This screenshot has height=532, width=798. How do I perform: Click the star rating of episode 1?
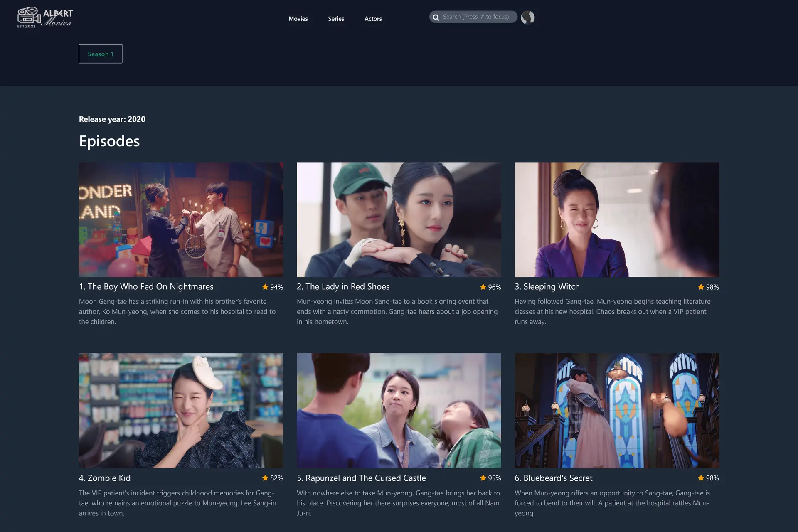click(x=265, y=287)
